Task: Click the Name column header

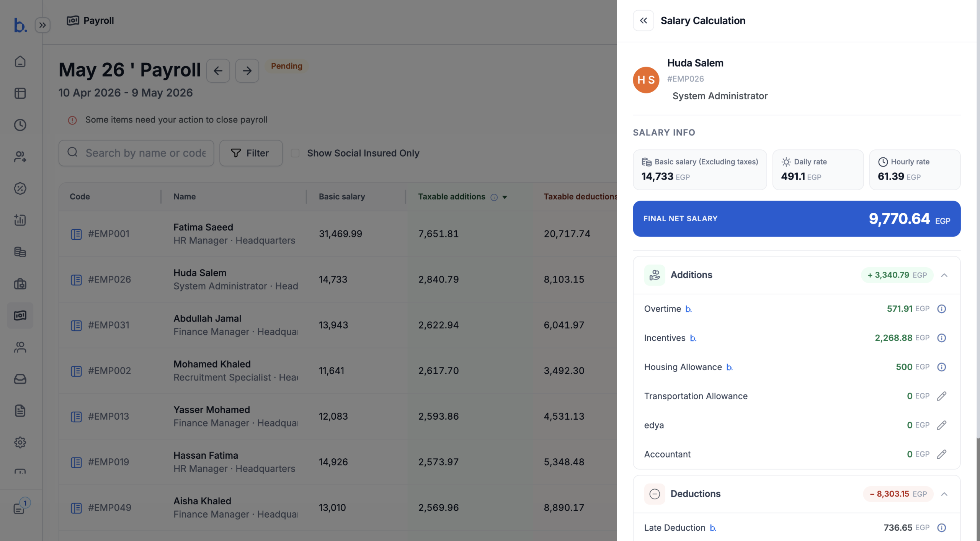Action: 185,196
